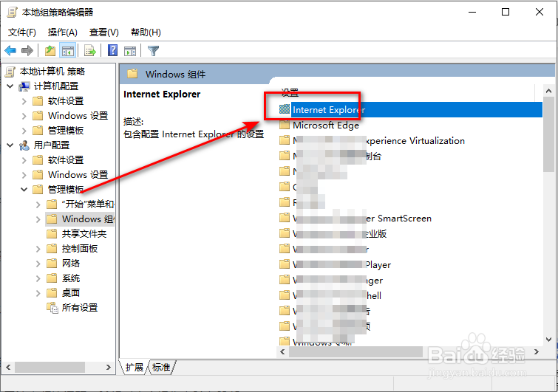Click the 用户配置 user icon

tap(24, 145)
